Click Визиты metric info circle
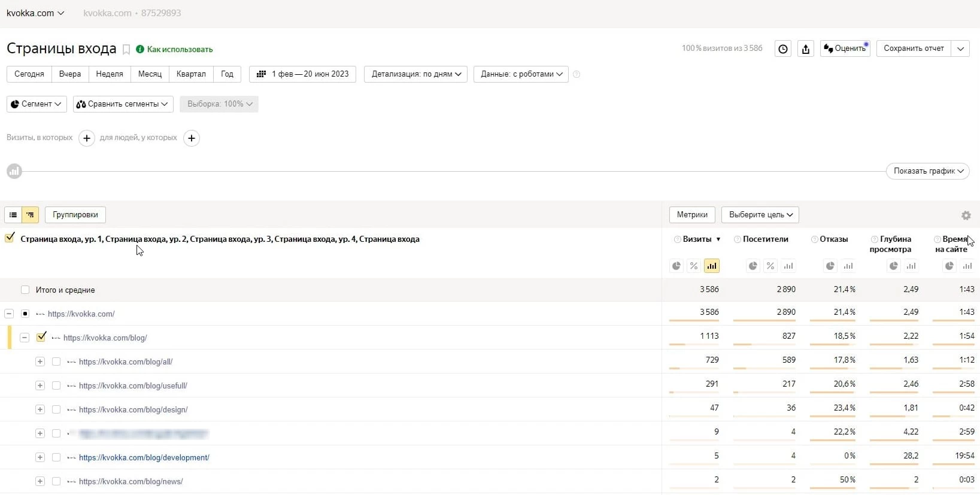The width and height of the screenshot is (980, 495). [x=677, y=239]
